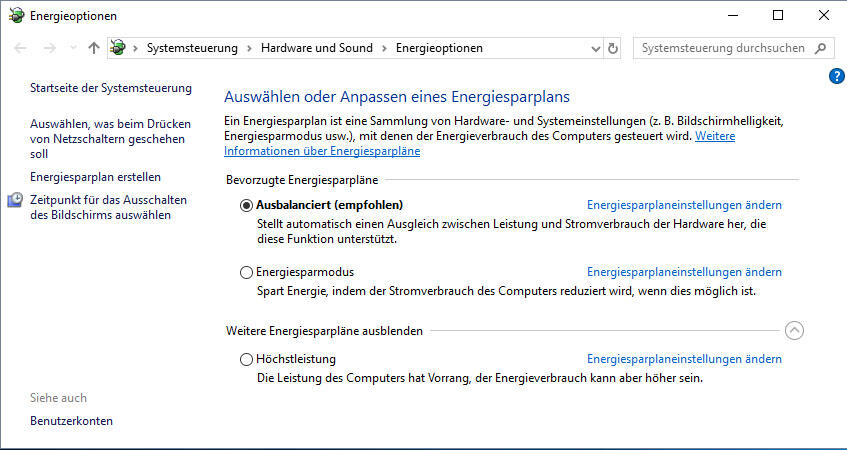The height and width of the screenshot is (450, 847).
Task: Refresh the Energieoptionen page
Action: [613, 48]
